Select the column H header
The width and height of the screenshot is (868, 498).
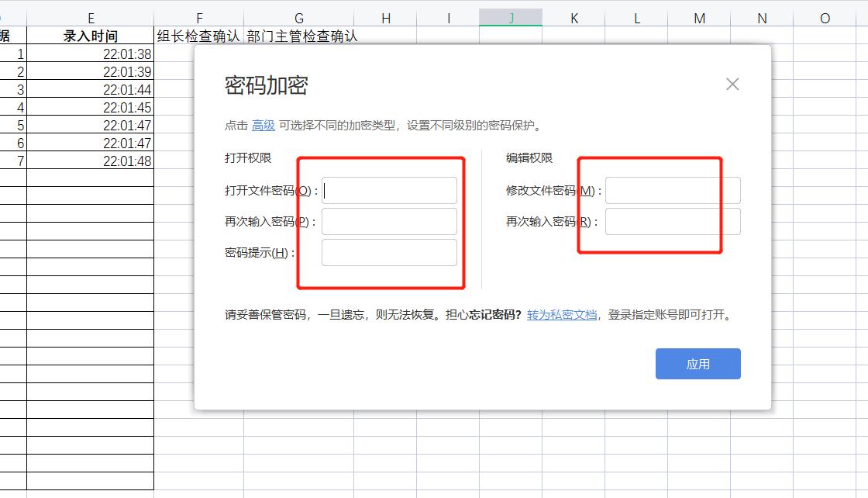386,16
